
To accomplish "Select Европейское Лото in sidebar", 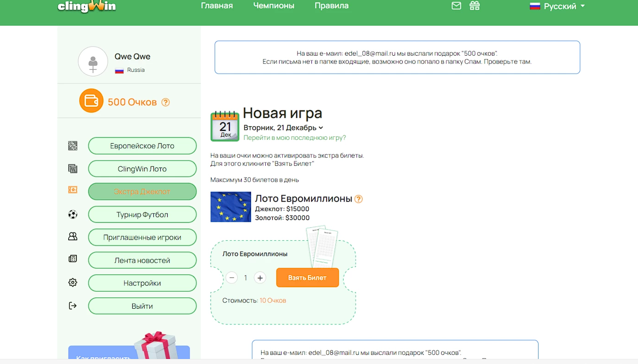I will tap(142, 146).
